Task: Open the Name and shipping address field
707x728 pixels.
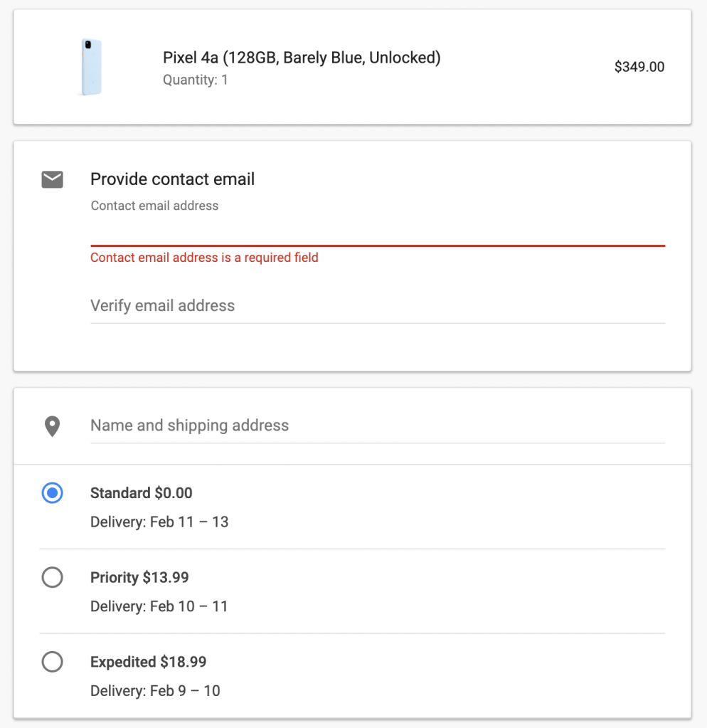Action: [x=377, y=426]
